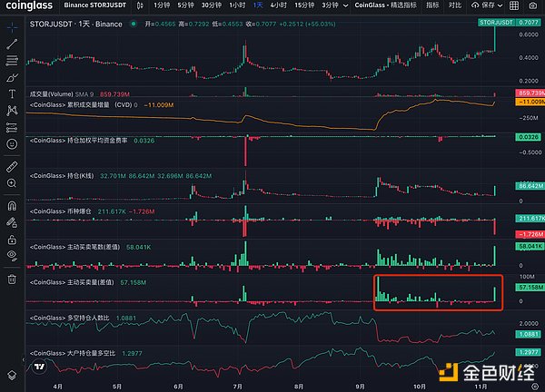Pick the text annotation tool

(x=12, y=93)
